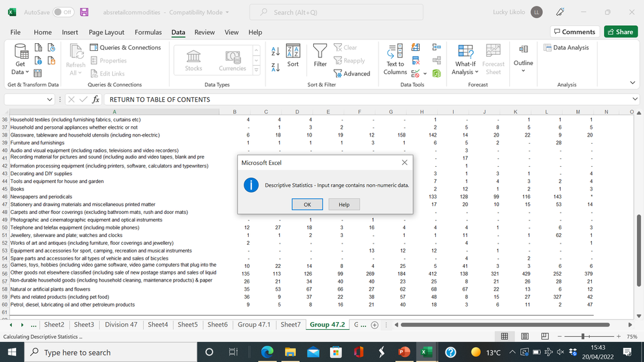644x362 pixels.
Task: Click the Share button
Action: tap(621, 32)
